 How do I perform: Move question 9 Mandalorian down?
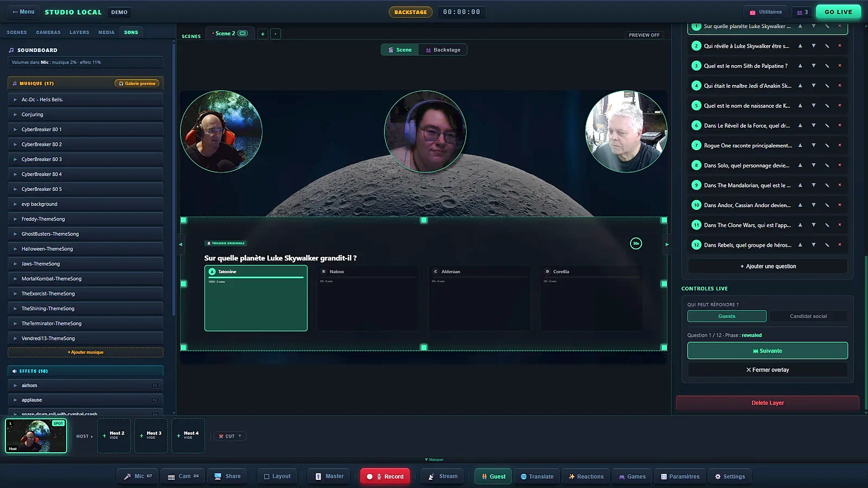[814, 185]
